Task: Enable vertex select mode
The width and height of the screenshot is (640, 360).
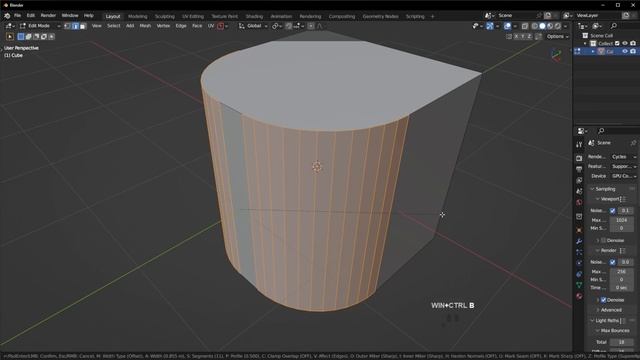Action: pos(68,26)
